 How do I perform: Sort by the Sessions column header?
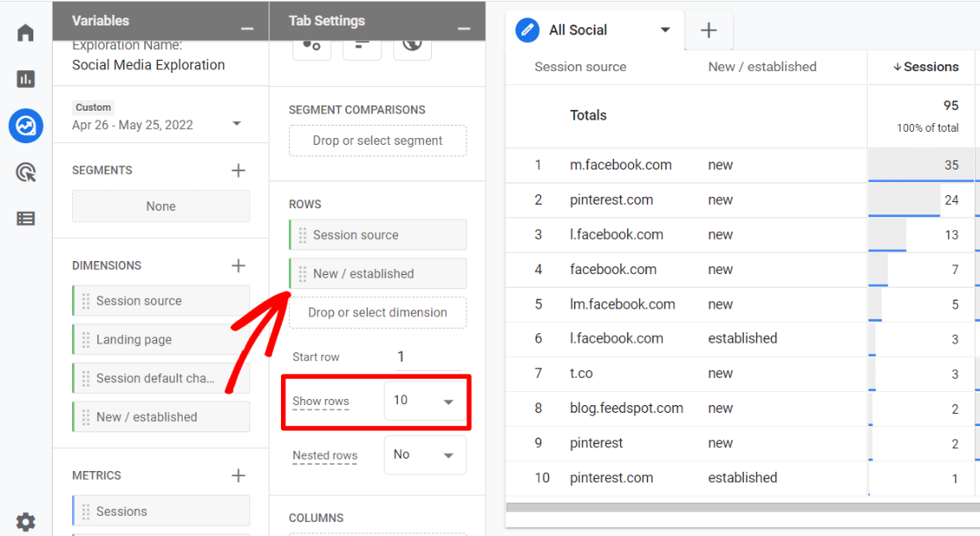[926, 67]
